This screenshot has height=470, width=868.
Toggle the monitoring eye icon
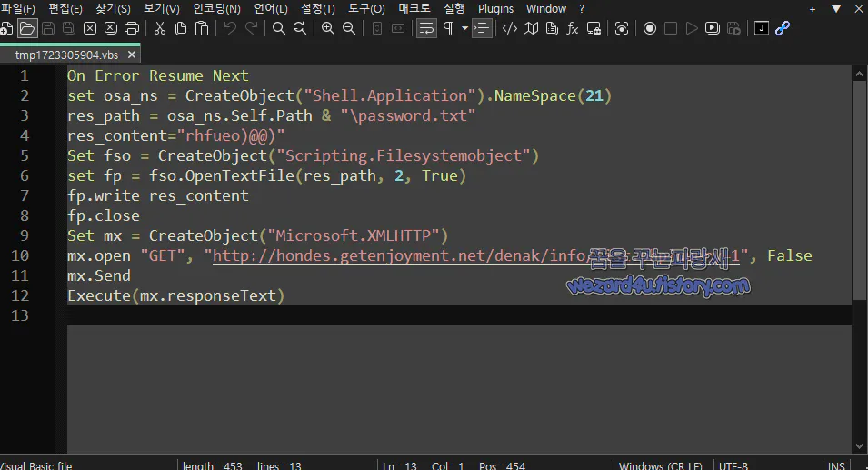pyautogui.click(x=622, y=28)
